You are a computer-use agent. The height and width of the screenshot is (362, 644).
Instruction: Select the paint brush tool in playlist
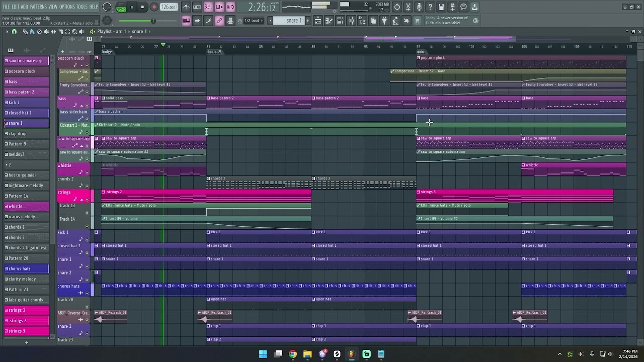point(32,32)
